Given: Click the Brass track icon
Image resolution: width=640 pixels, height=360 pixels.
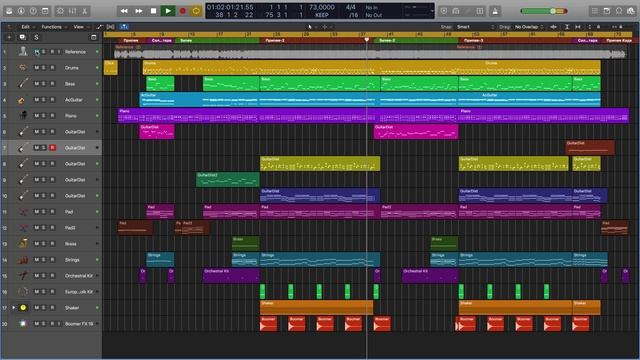Looking at the screenshot, I should [x=23, y=243].
